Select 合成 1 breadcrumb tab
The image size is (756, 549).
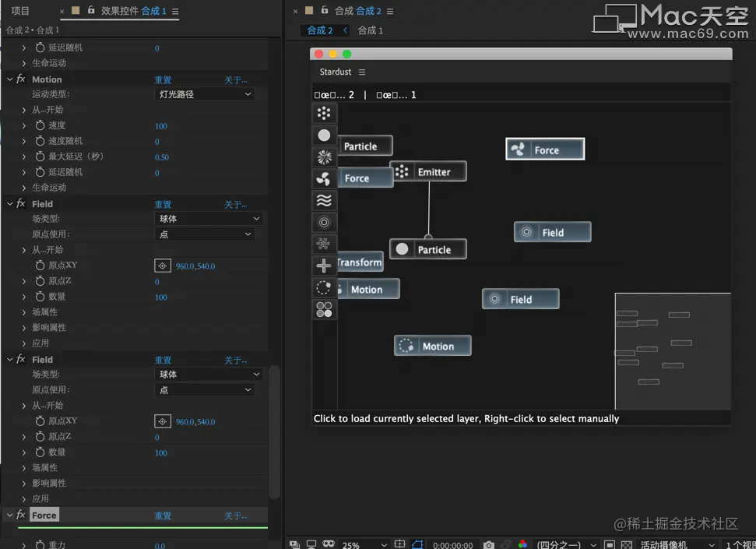pyautogui.click(x=371, y=30)
